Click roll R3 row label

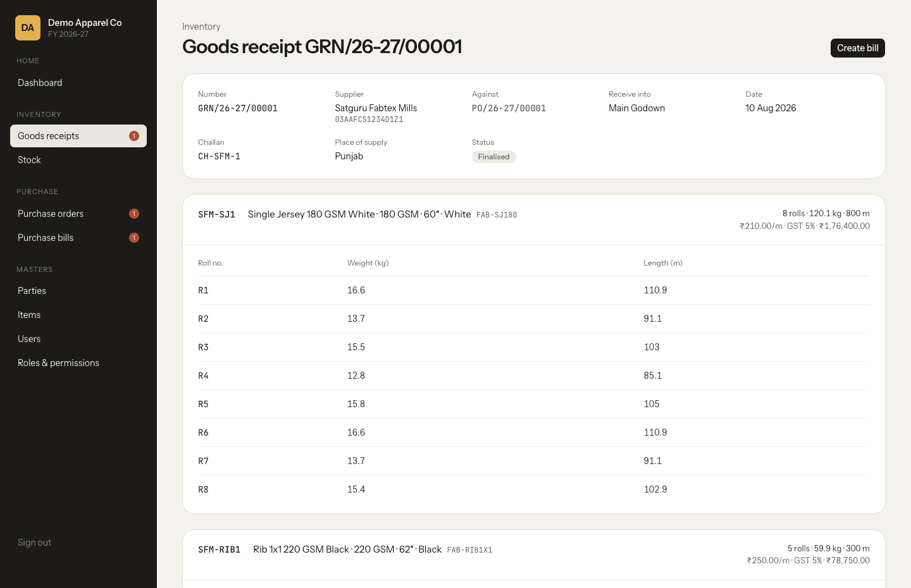tap(203, 347)
